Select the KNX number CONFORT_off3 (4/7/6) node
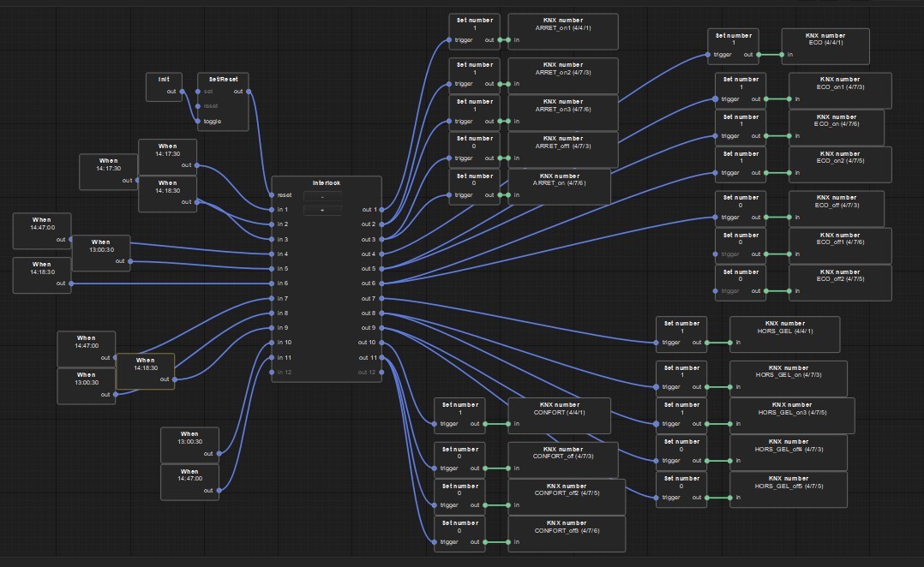The image size is (924, 567). [566, 527]
